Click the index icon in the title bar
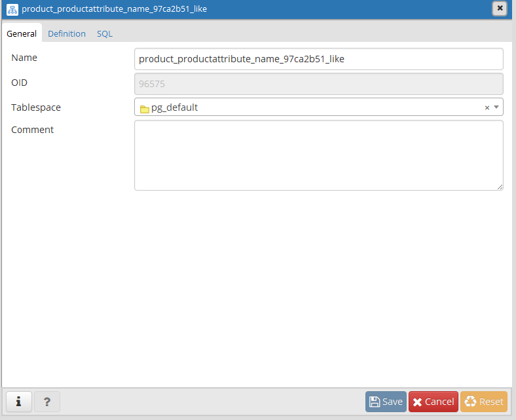Screen dimensions: 516x420 (x=12, y=9)
